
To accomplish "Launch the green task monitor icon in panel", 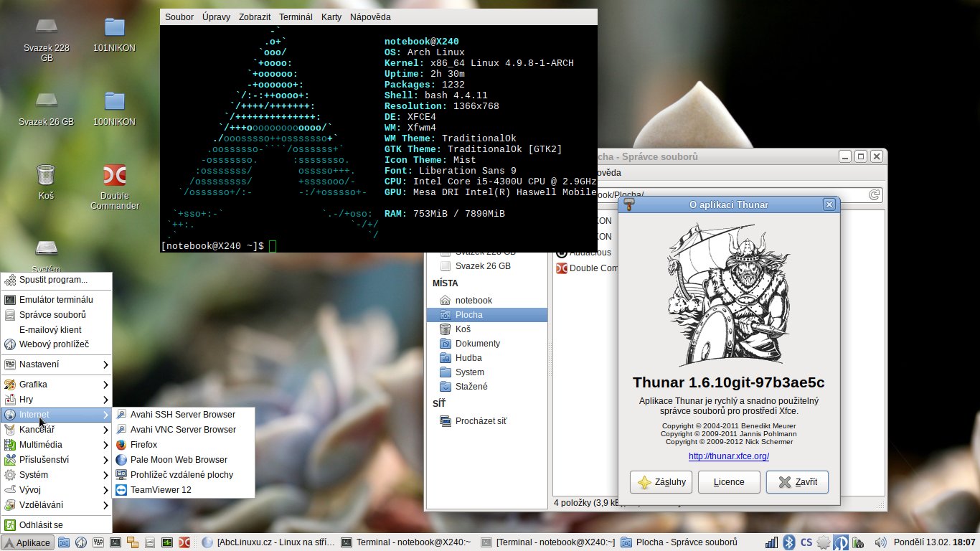I will coord(167,542).
